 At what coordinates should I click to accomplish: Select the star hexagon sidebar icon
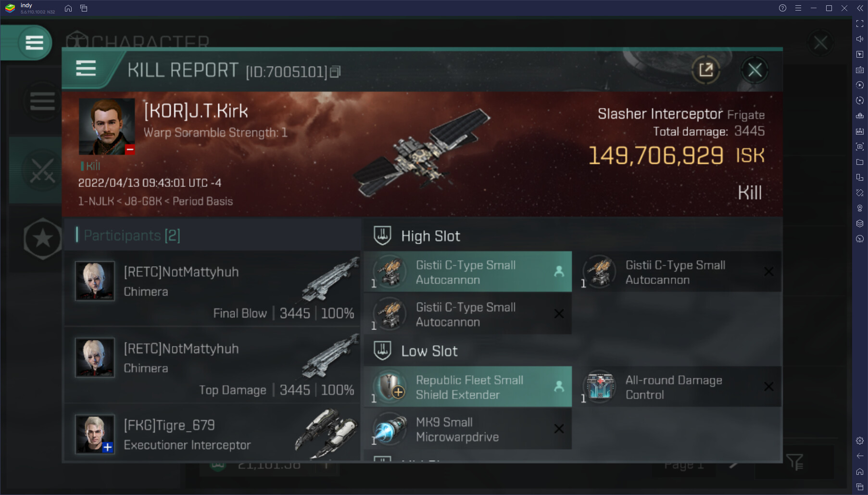(43, 238)
